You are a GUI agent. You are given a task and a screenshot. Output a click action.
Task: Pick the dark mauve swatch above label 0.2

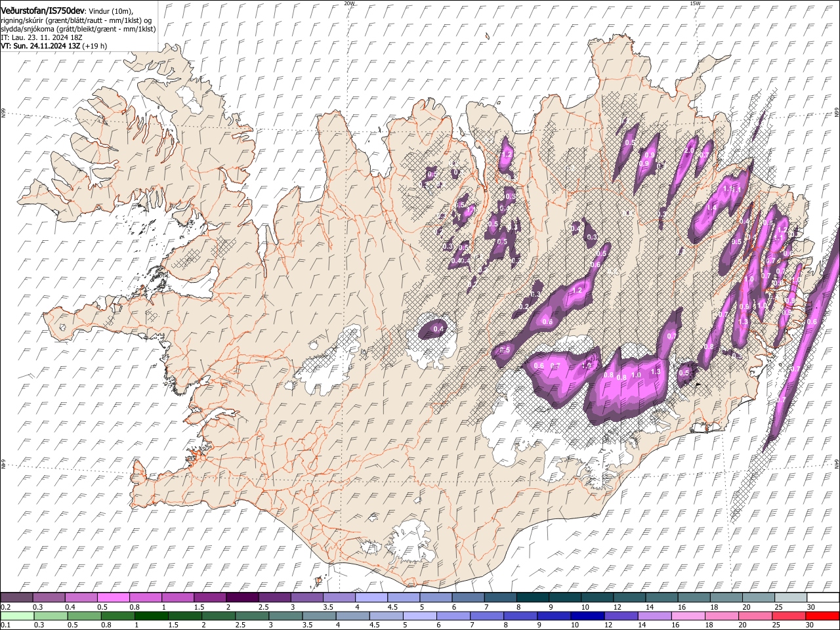16,598
